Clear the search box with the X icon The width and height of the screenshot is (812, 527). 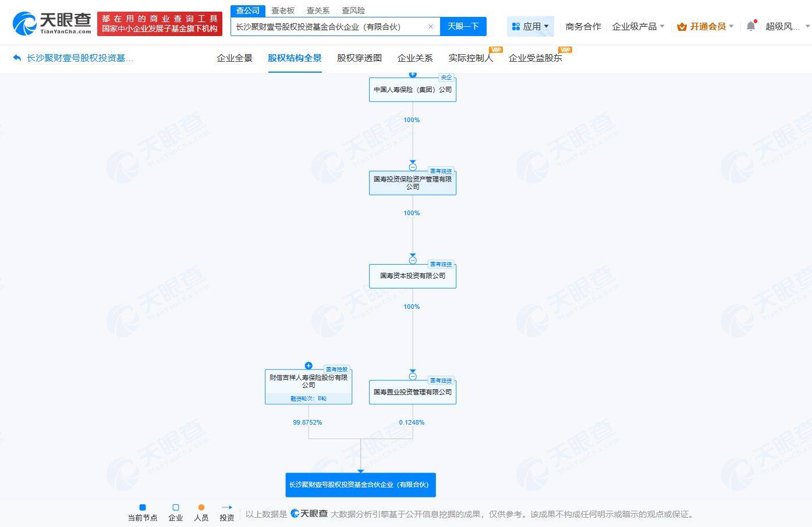(430, 27)
